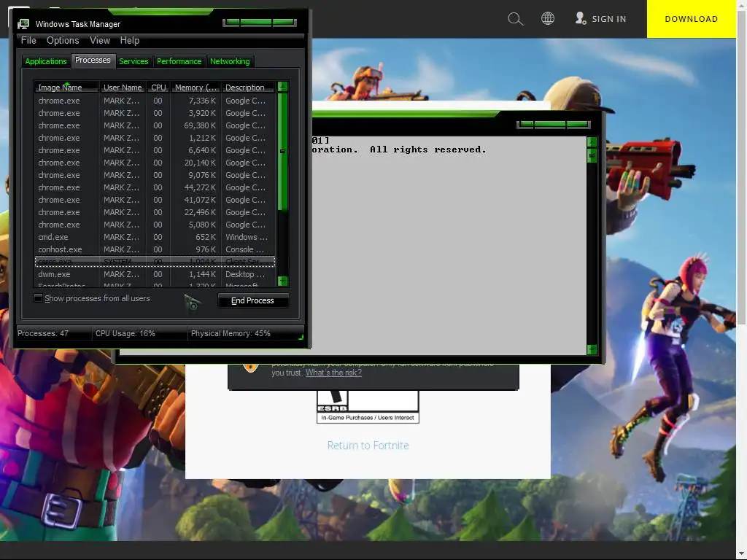This screenshot has height=560, width=747.
Task: Click the process list vertical scrollbar thumb
Action: click(x=282, y=152)
